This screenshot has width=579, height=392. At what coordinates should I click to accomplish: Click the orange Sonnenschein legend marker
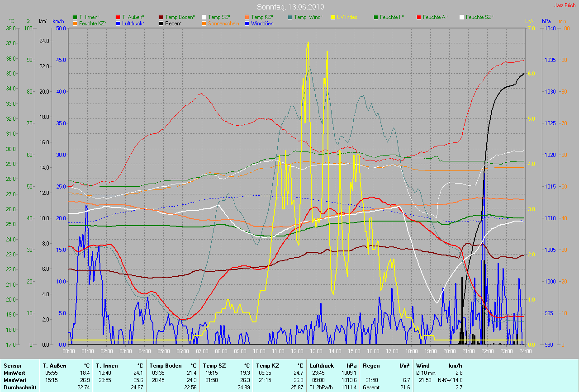coord(204,24)
